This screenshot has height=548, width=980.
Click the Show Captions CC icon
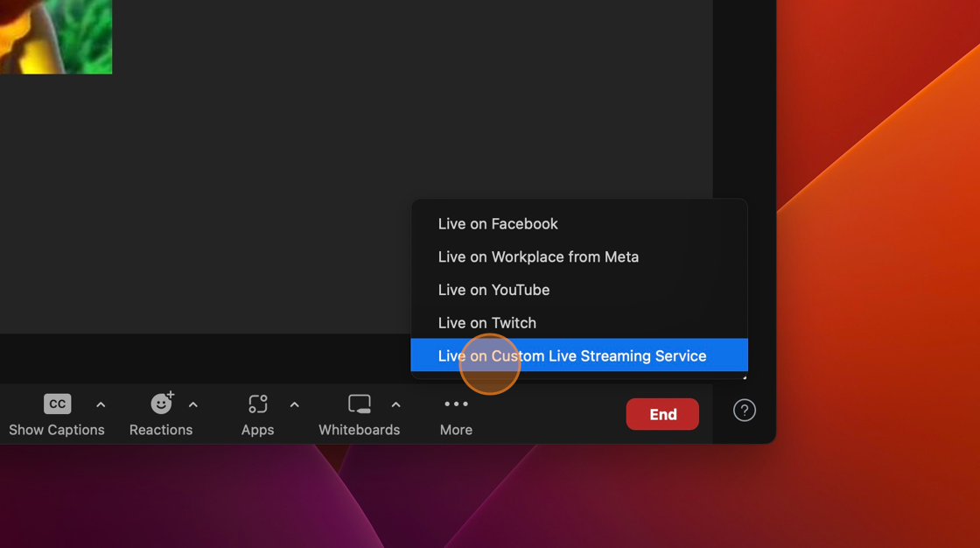[57, 404]
